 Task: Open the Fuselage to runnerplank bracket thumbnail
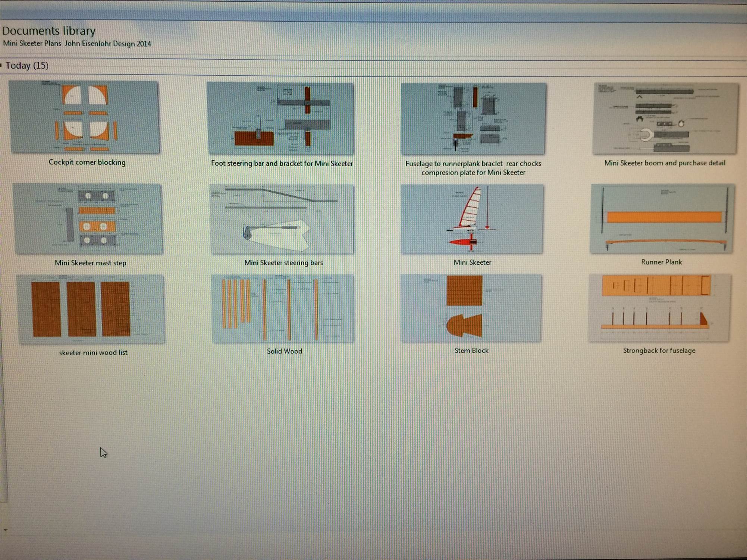(x=473, y=119)
